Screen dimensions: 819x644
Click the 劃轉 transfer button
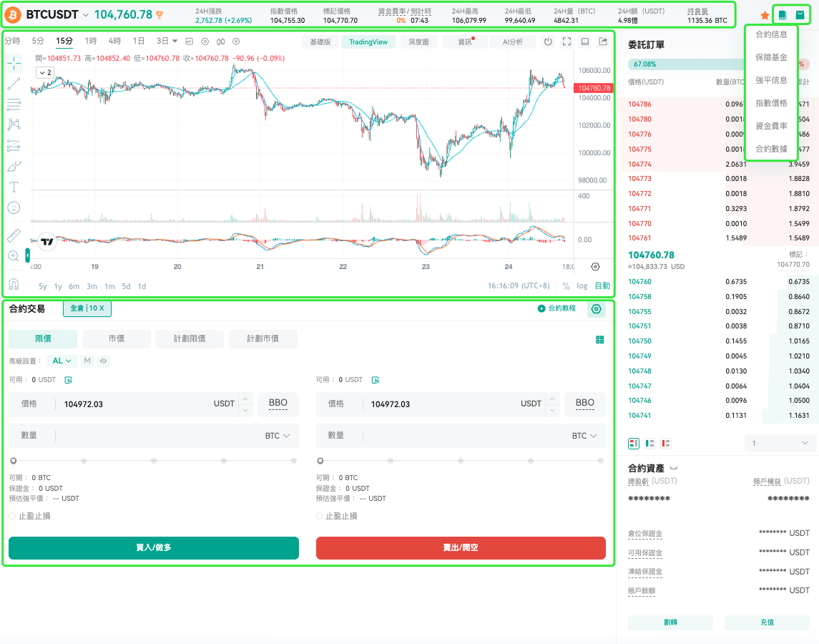tap(670, 623)
